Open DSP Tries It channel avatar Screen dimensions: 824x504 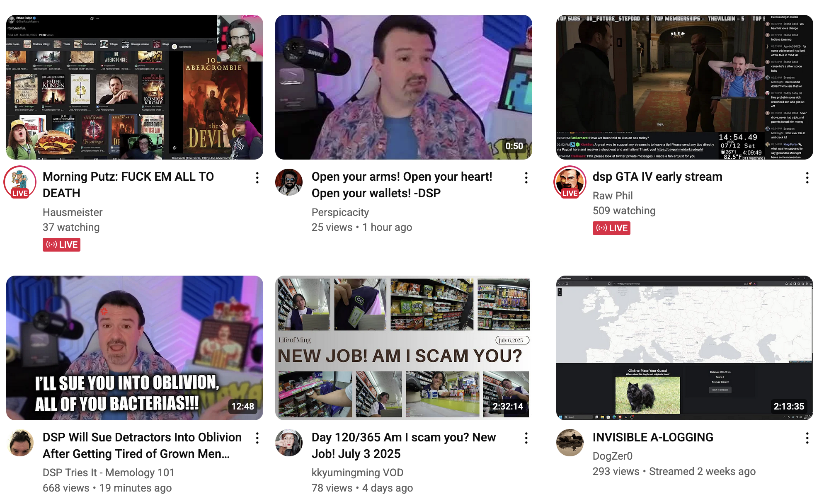pos(20,443)
